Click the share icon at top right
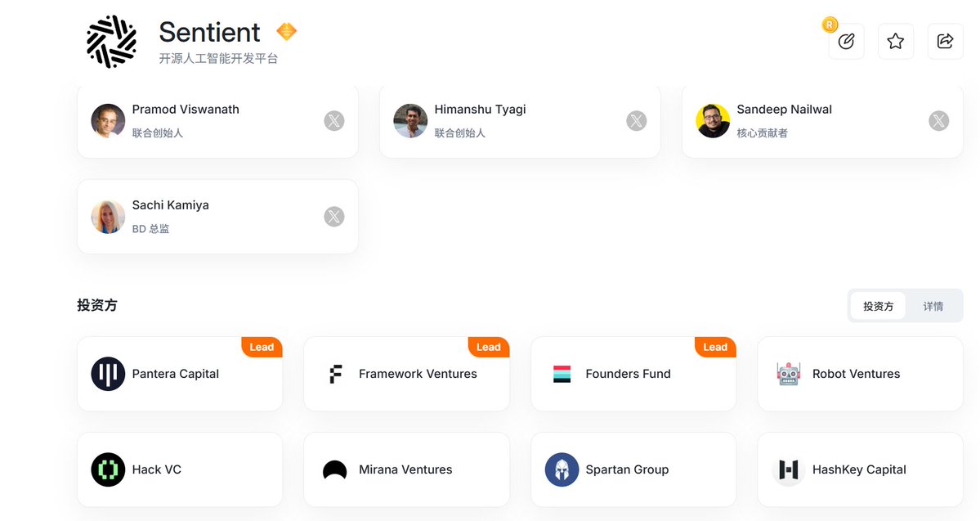Viewport: 980px width, 521px height. (945, 41)
